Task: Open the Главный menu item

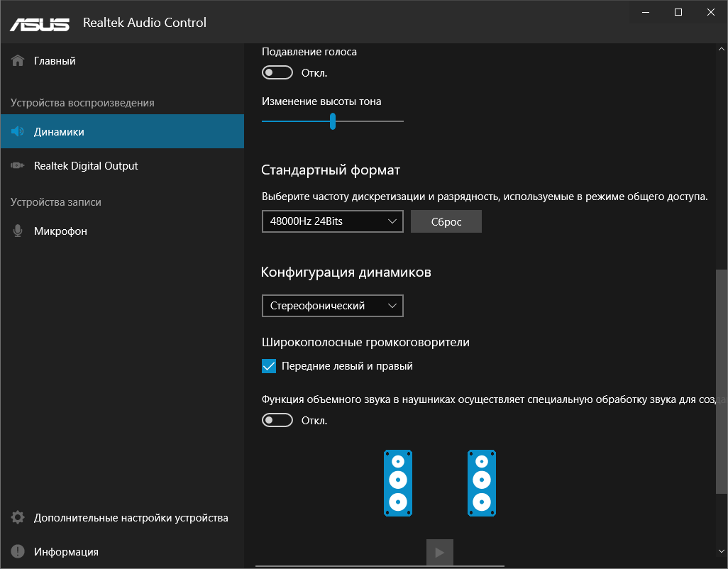Action: click(55, 61)
